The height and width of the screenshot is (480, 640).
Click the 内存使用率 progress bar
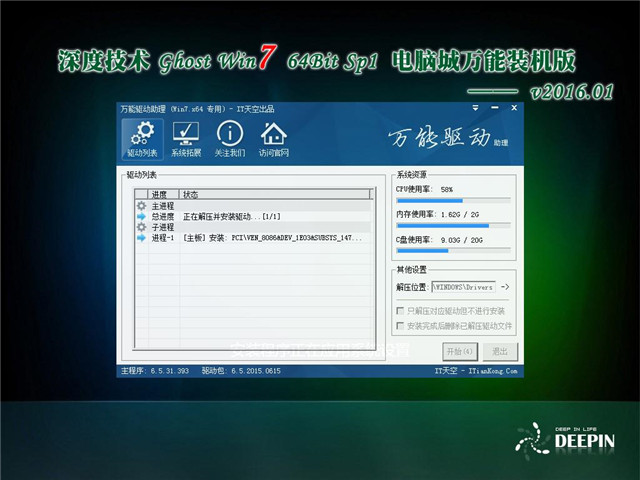click(453, 226)
